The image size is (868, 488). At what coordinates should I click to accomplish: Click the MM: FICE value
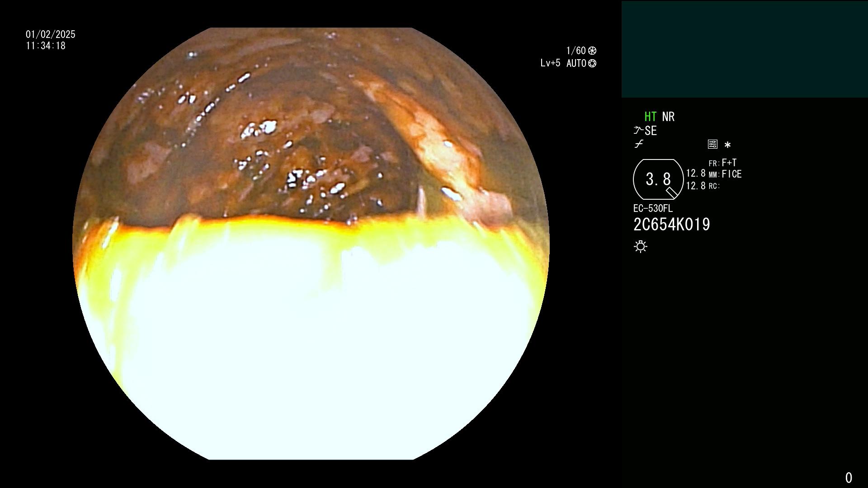[725, 174]
